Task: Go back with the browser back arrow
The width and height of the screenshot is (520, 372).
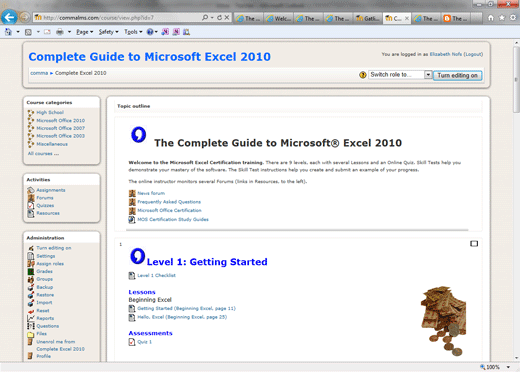Action: pos(9,17)
